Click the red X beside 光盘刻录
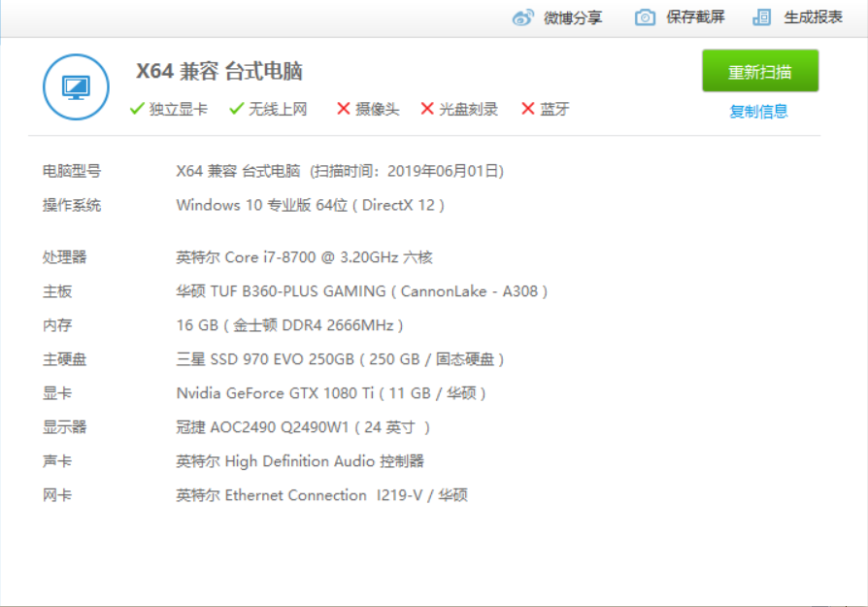 [x=427, y=109]
